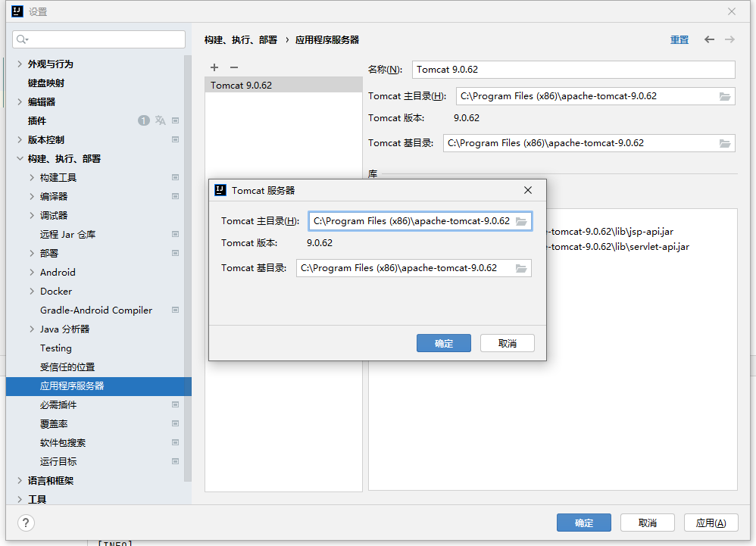The width and height of the screenshot is (756, 546).
Task: Expand the 语言和框架 section
Action: click(20, 480)
